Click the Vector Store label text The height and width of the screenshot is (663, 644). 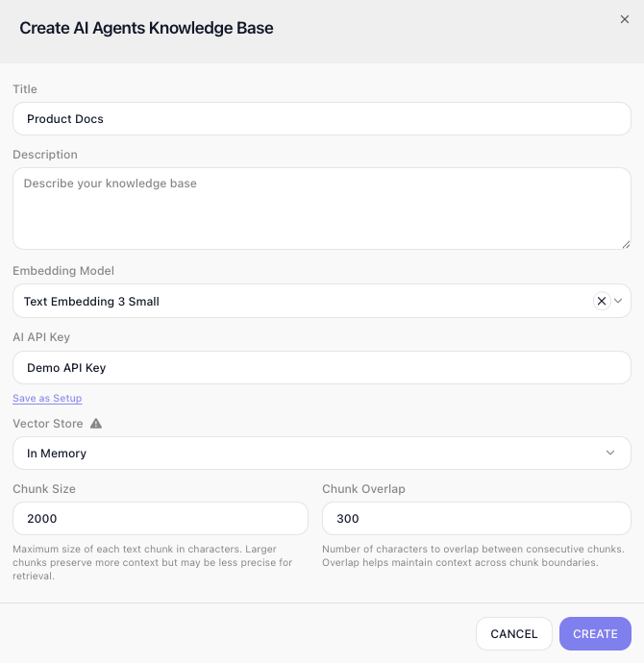(x=48, y=424)
